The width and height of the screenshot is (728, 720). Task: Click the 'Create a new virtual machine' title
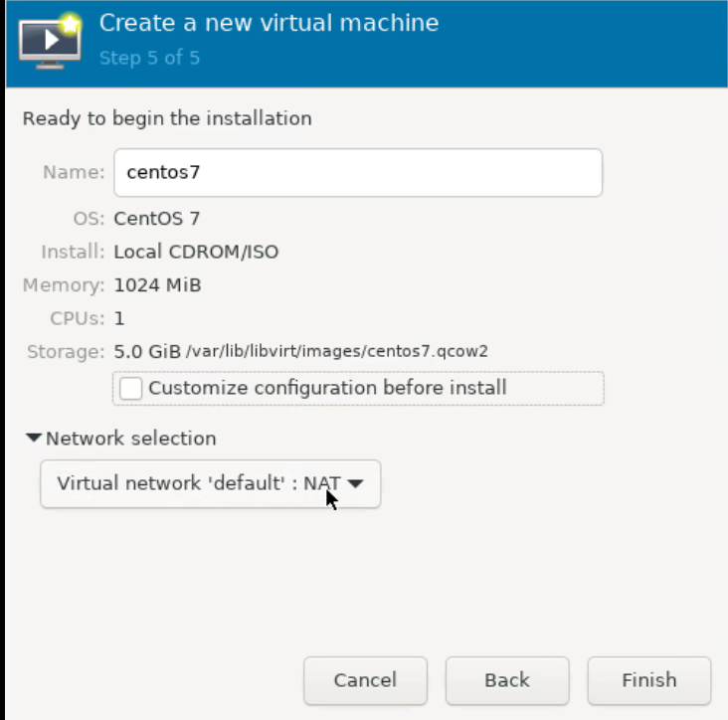tap(269, 23)
